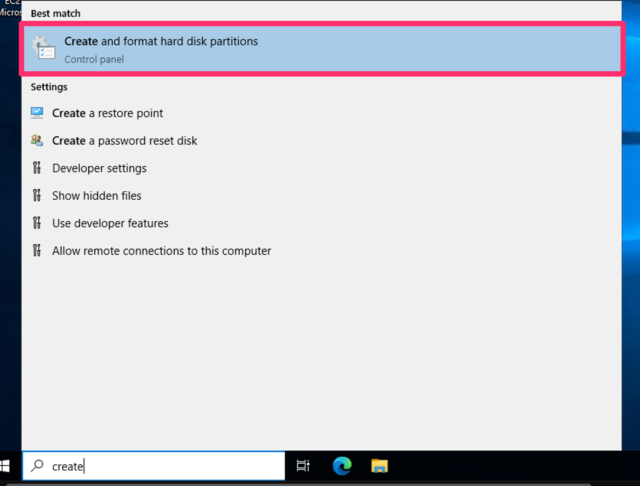Image resolution: width=640 pixels, height=486 pixels.
Task: Open Create a password reset disk
Action: tap(124, 141)
